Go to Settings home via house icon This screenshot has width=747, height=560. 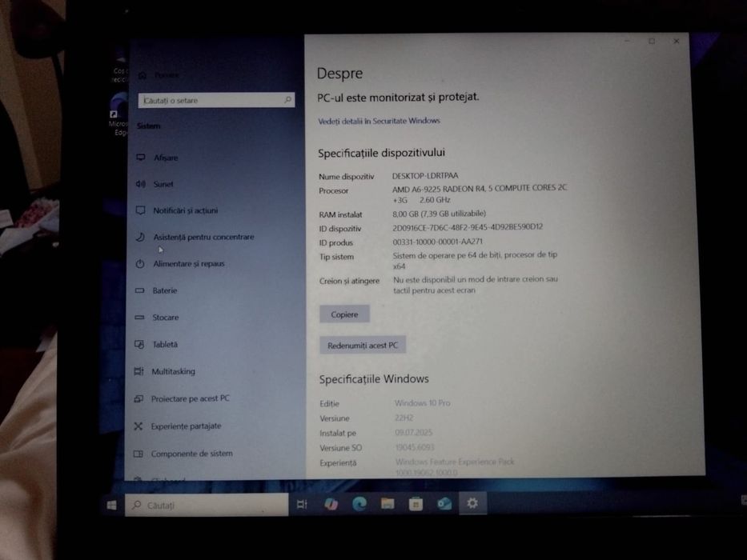[x=143, y=75]
